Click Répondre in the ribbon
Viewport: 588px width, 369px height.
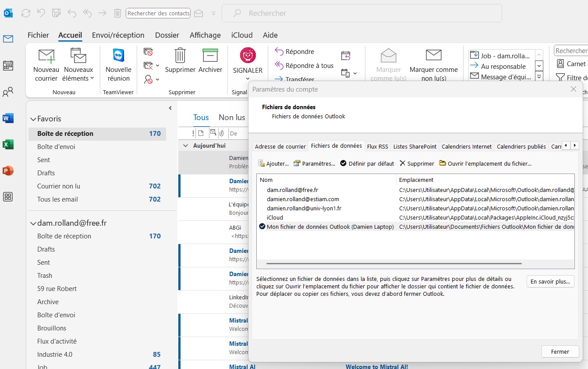[294, 52]
